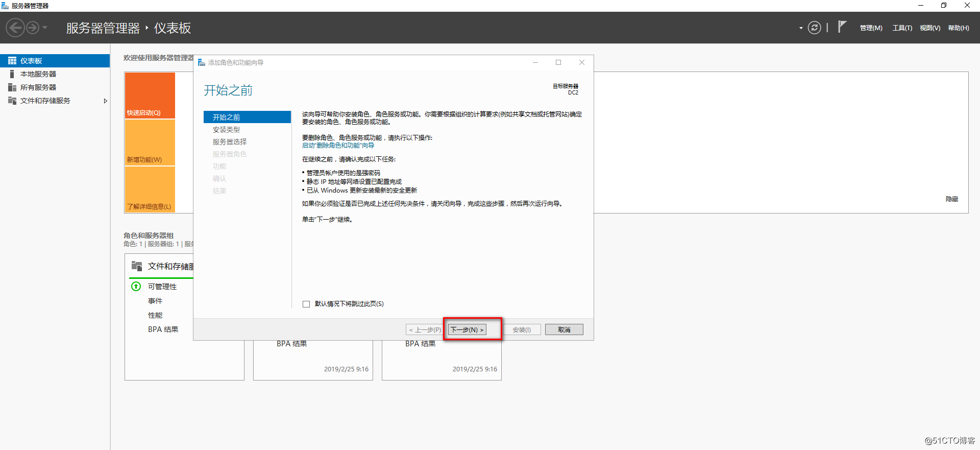The image size is (980, 450).
Task: Click the 下一步(N) button in wizard
Action: pos(467,329)
